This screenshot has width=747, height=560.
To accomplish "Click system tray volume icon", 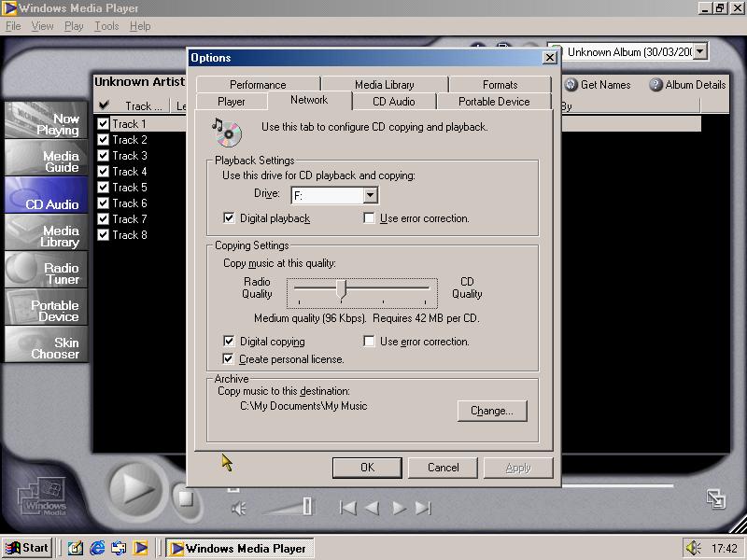I will (x=693, y=548).
